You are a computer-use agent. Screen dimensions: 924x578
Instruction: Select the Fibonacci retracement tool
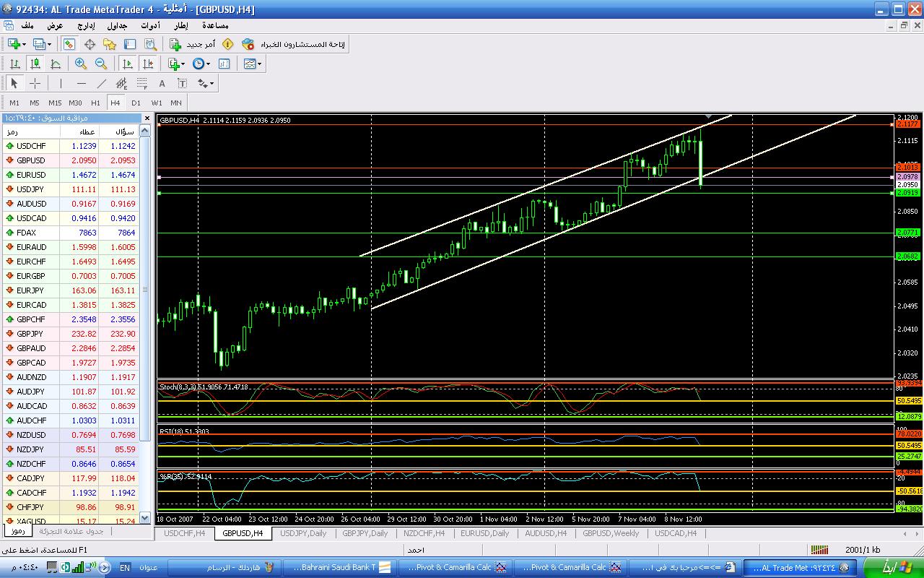[142, 83]
